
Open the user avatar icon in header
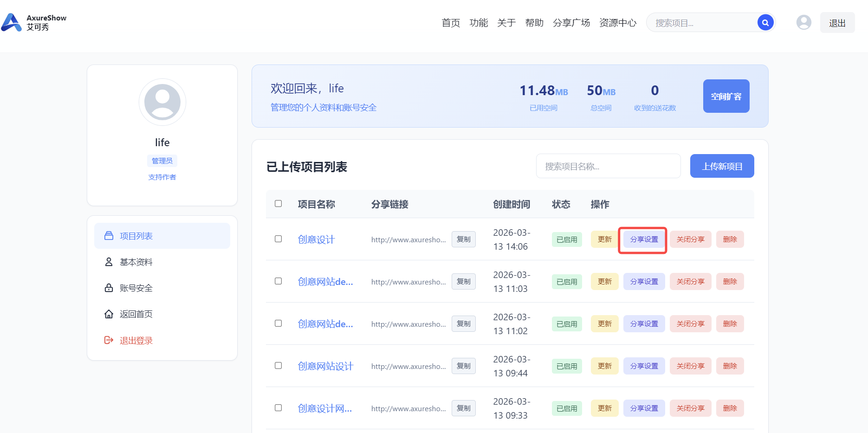(803, 22)
